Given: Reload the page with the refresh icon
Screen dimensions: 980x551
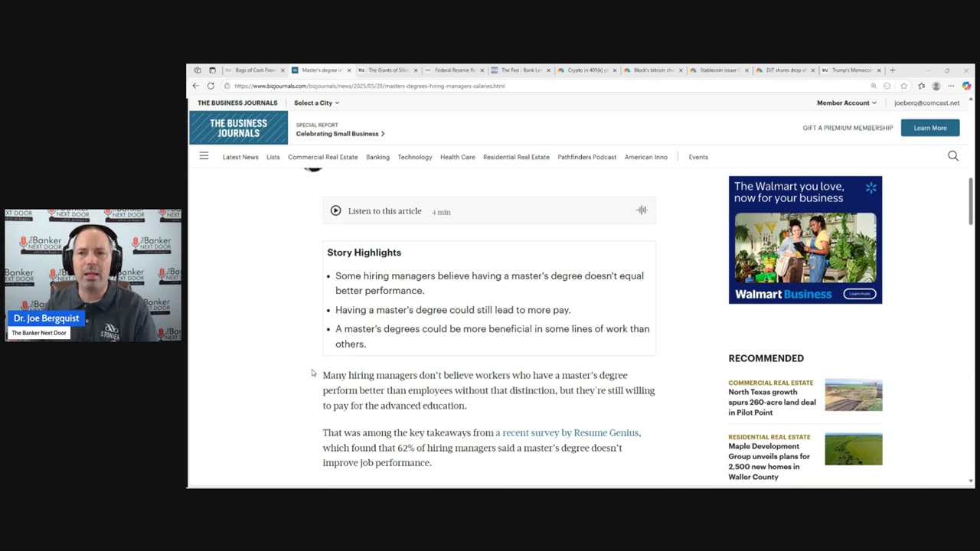Looking at the screenshot, I should (x=211, y=86).
